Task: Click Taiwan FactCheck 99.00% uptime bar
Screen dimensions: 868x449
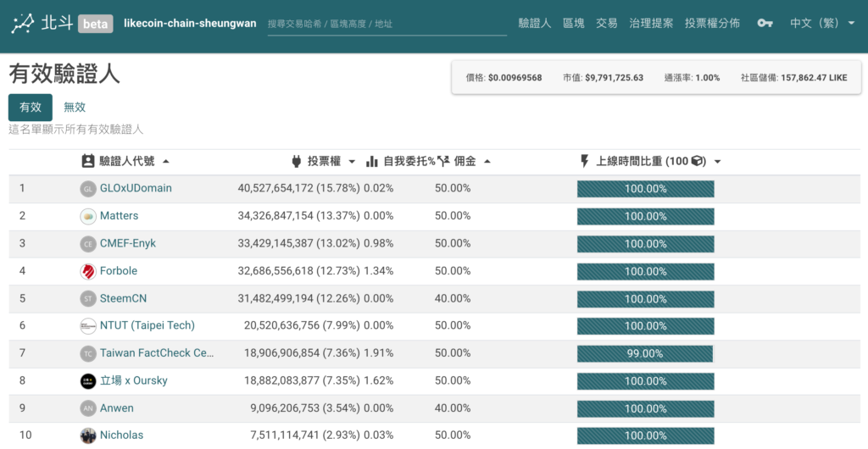Action: 645,353
